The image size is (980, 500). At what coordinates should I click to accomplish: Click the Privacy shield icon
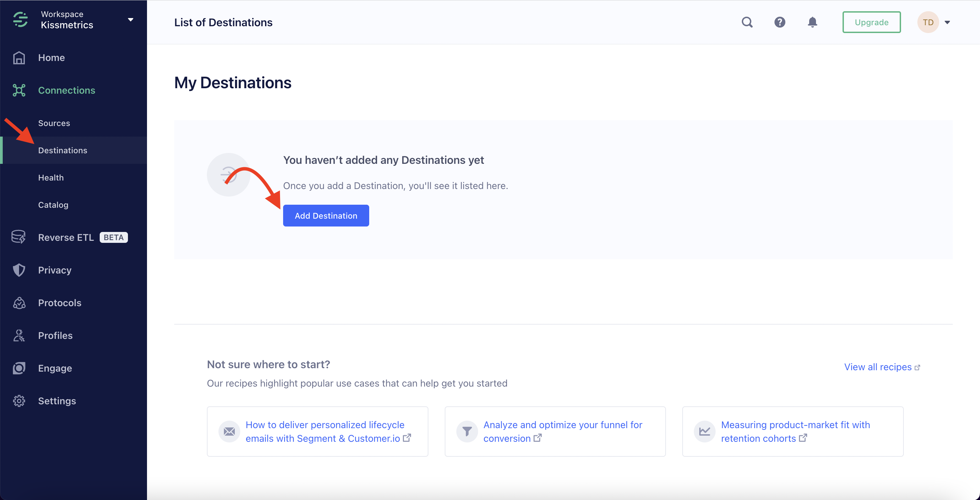click(x=19, y=270)
